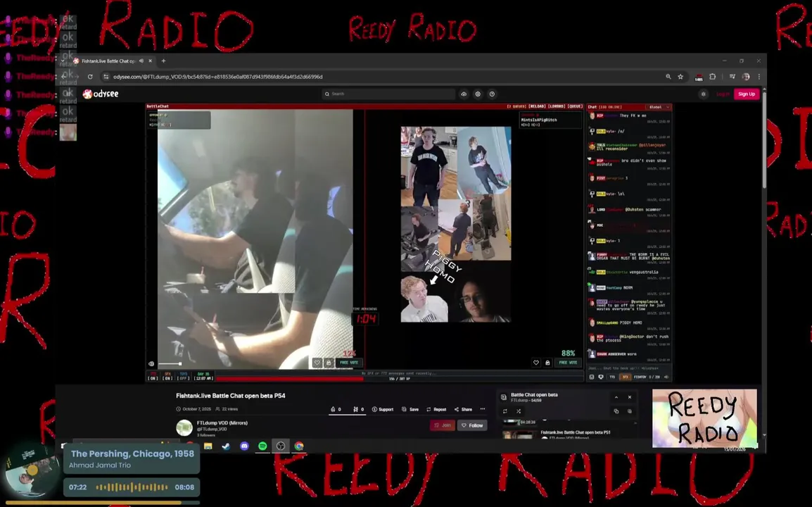Click the gear icon left of Log In
Screen dimensions: 812x507
point(703,94)
